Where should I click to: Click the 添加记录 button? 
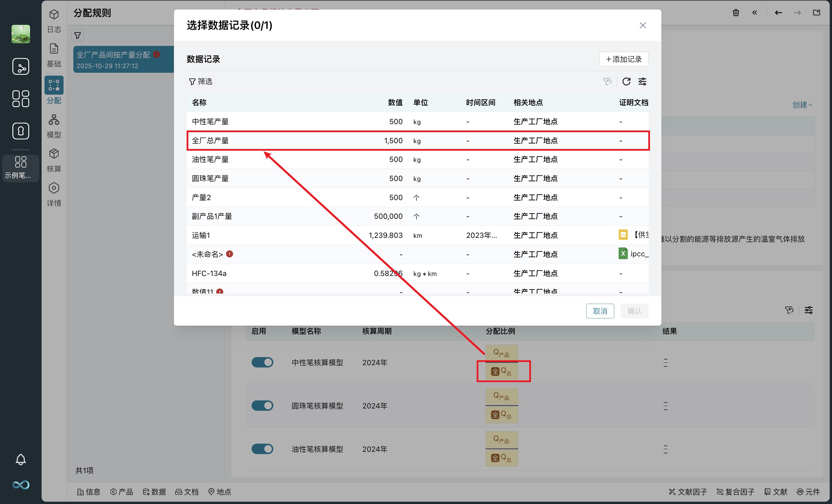pyautogui.click(x=623, y=59)
